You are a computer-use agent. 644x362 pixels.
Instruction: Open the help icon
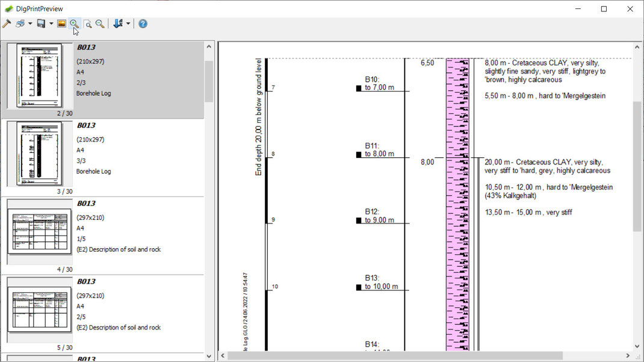coord(143,24)
